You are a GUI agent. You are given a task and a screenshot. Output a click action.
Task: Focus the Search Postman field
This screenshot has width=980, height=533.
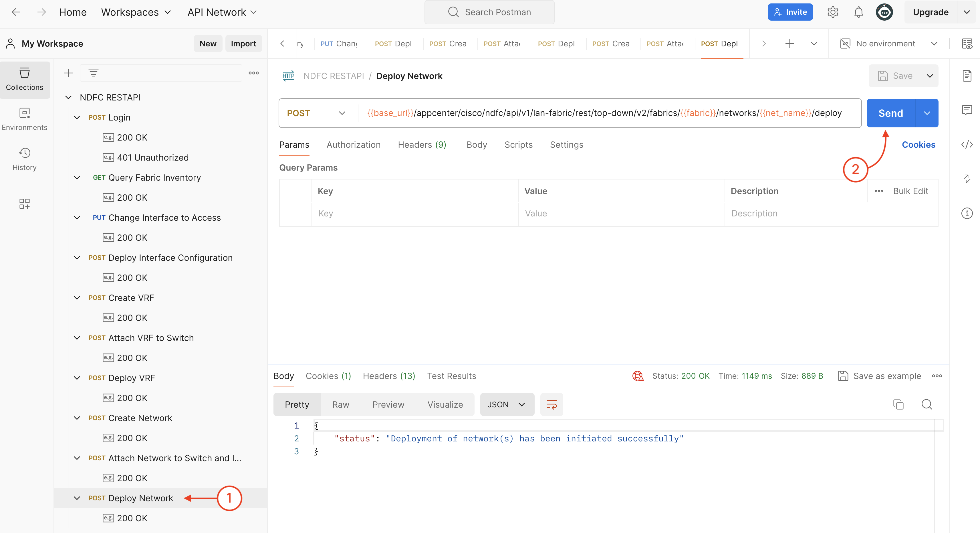(489, 12)
